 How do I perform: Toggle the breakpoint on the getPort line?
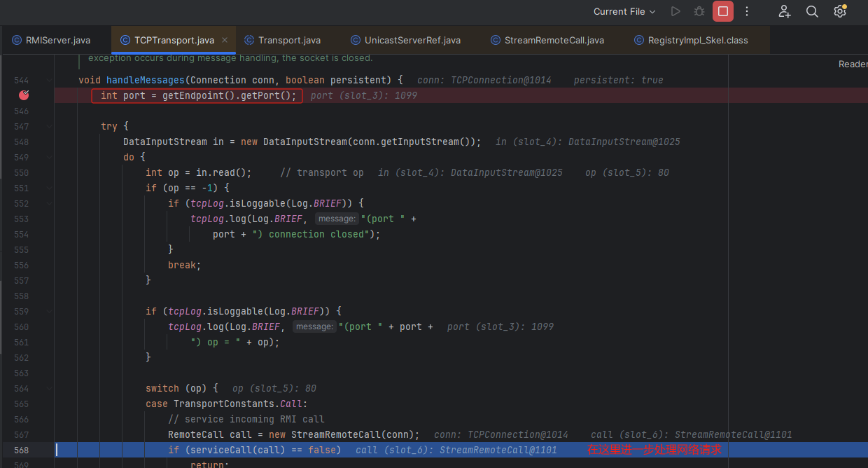click(x=24, y=95)
